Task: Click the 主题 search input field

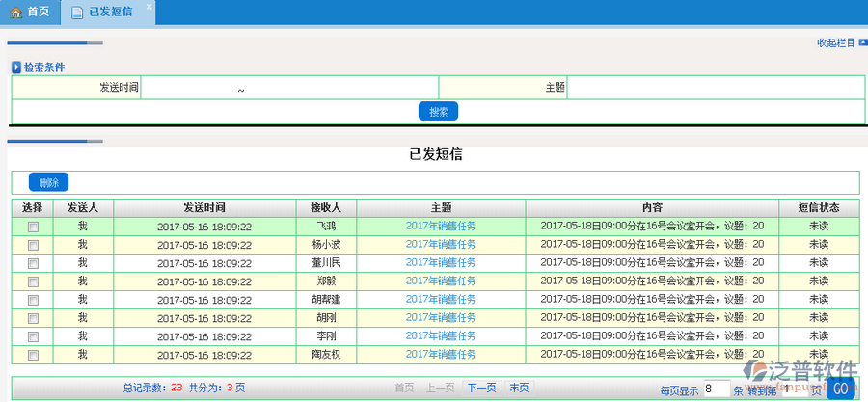Action: point(715,88)
